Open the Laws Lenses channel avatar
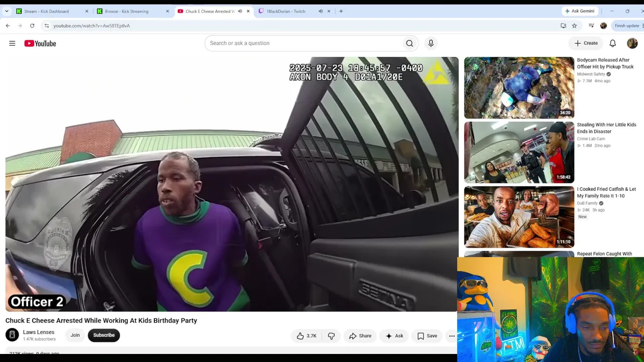 click(x=12, y=335)
